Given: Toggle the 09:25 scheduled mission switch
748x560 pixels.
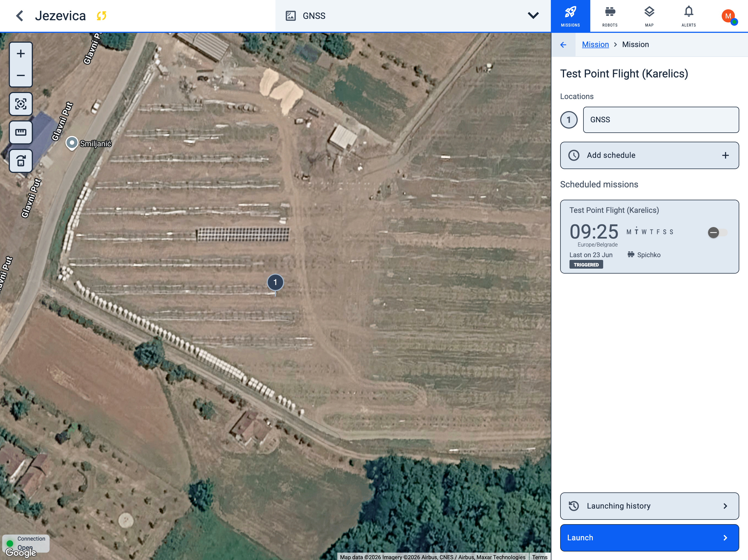Looking at the screenshot, I should [x=718, y=233].
